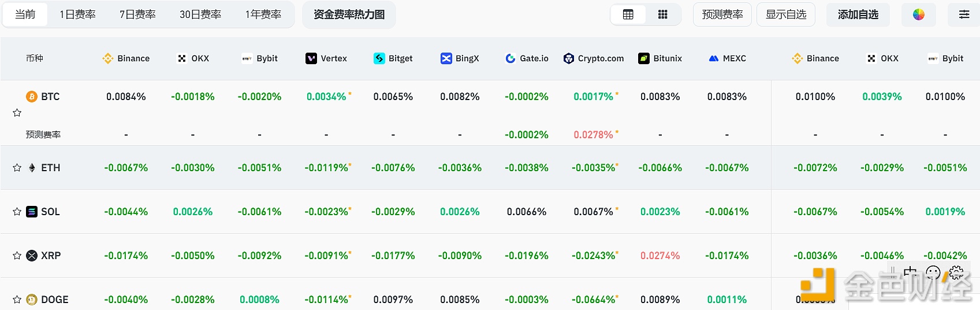Click the second Bybit logo at right

point(933,58)
